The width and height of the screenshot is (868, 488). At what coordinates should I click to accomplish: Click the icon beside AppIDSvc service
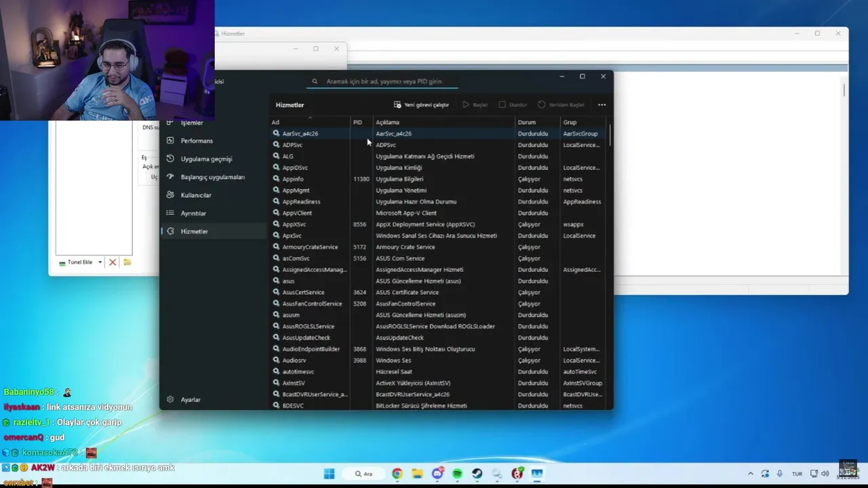click(276, 167)
